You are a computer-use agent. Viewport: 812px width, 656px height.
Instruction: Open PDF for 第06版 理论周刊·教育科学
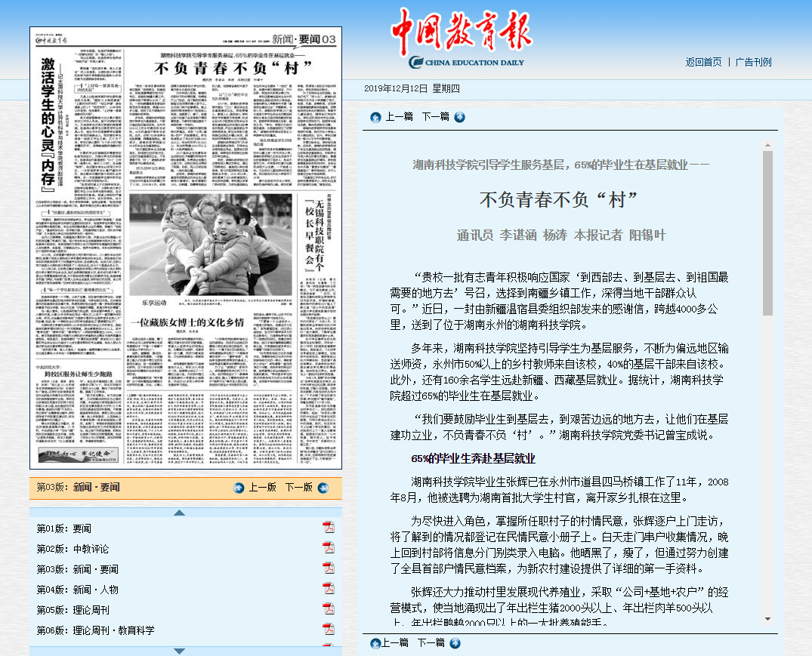[329, 630]
